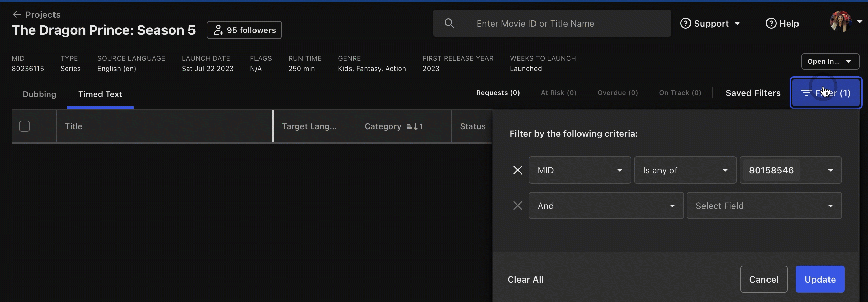The height and width of the screenshot is (302, 868).
Task: Select the Timed Text tab
Action: click(100, 94)
